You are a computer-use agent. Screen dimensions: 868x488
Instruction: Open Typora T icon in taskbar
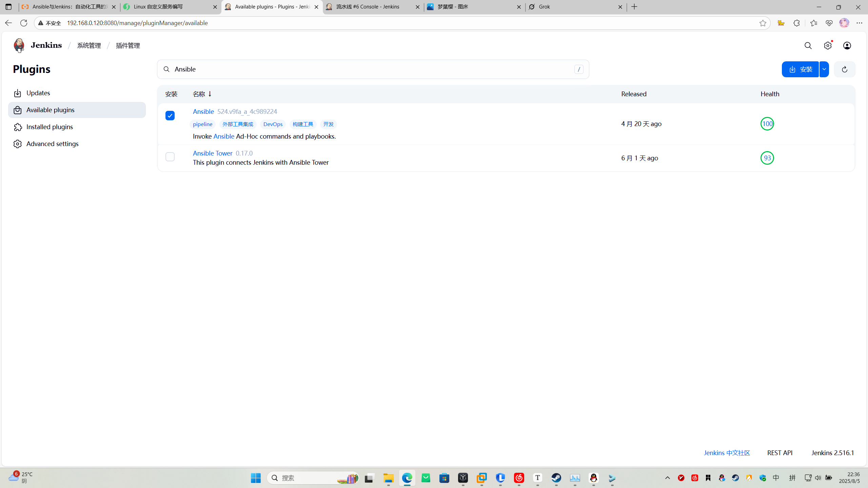(537, 478)
